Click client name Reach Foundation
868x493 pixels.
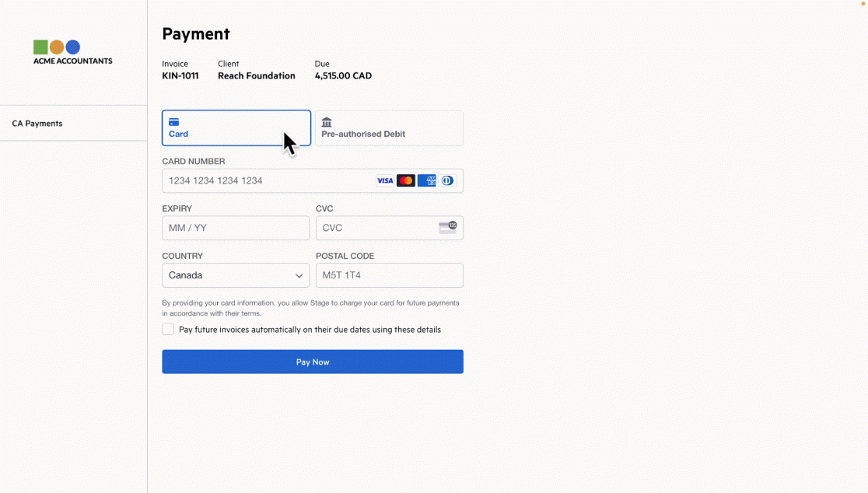pos(257,75)
